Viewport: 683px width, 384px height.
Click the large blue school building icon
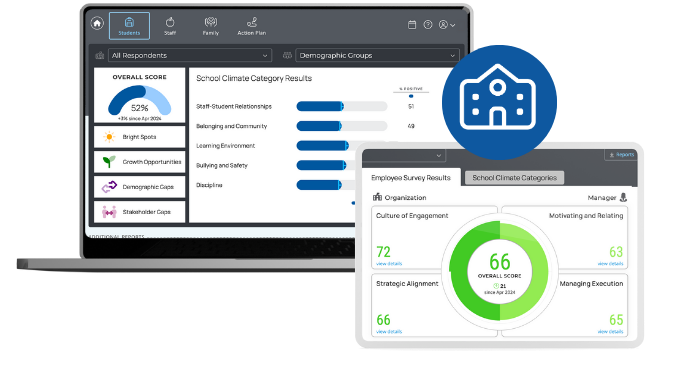499,102
